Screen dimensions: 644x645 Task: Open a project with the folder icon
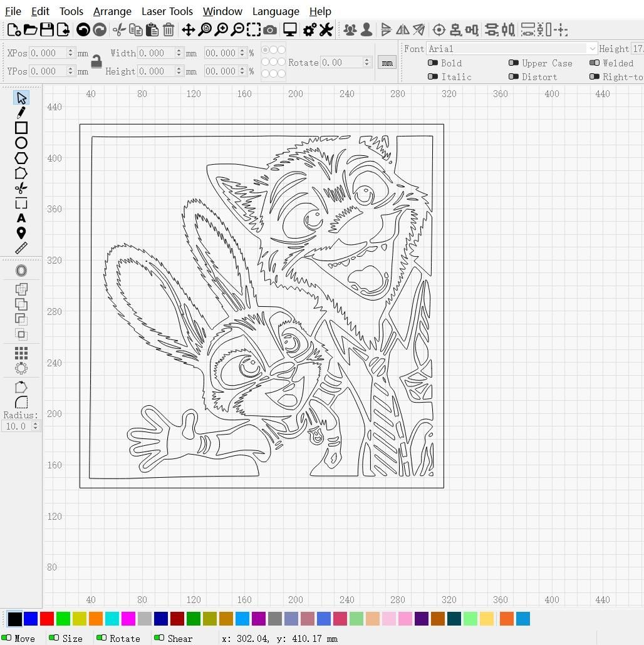tap(30, 29)
